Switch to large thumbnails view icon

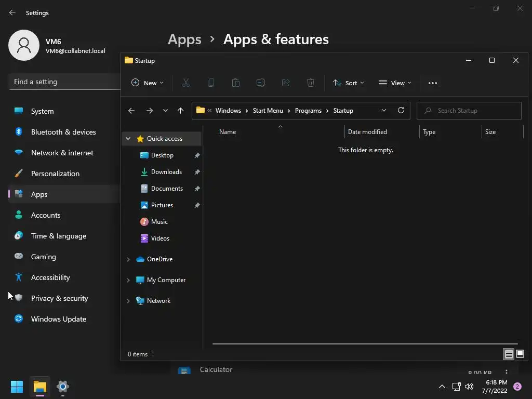(520, 354)
